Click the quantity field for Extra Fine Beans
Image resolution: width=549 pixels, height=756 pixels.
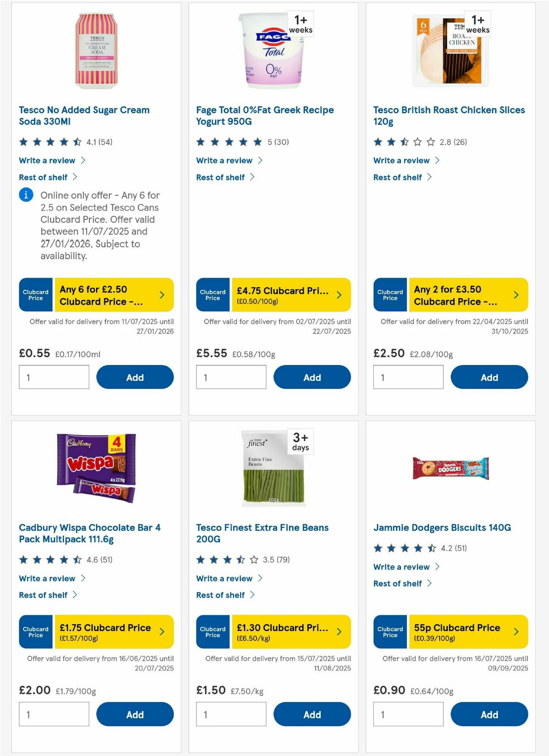coord(231,714)
